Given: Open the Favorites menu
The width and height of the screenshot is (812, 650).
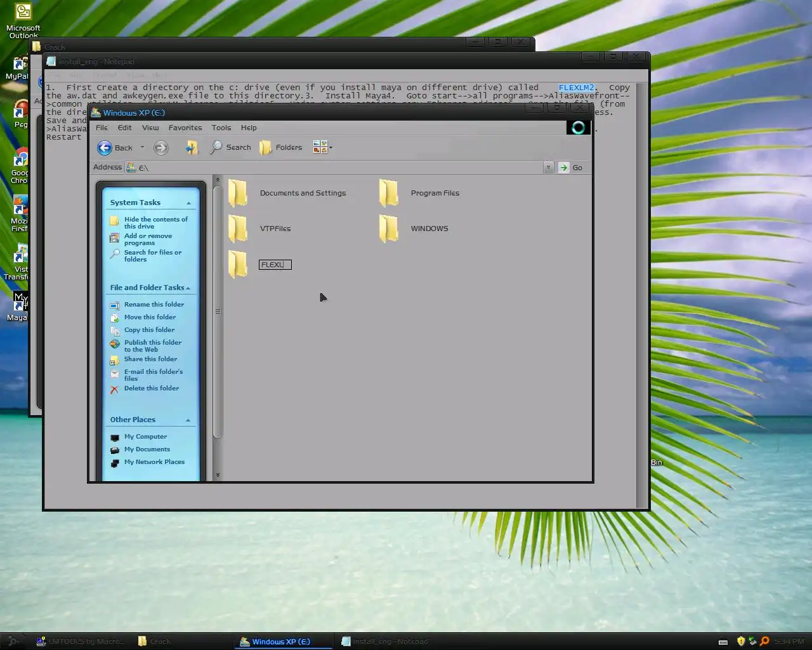Looking at the screenshot, I should coord(185,128).
